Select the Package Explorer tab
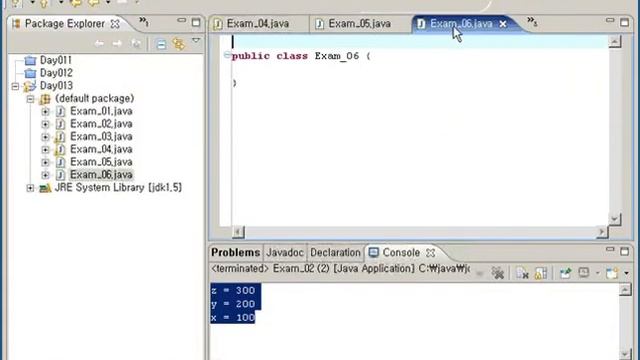This screenshot has height=360, width=640. (64, 24)
